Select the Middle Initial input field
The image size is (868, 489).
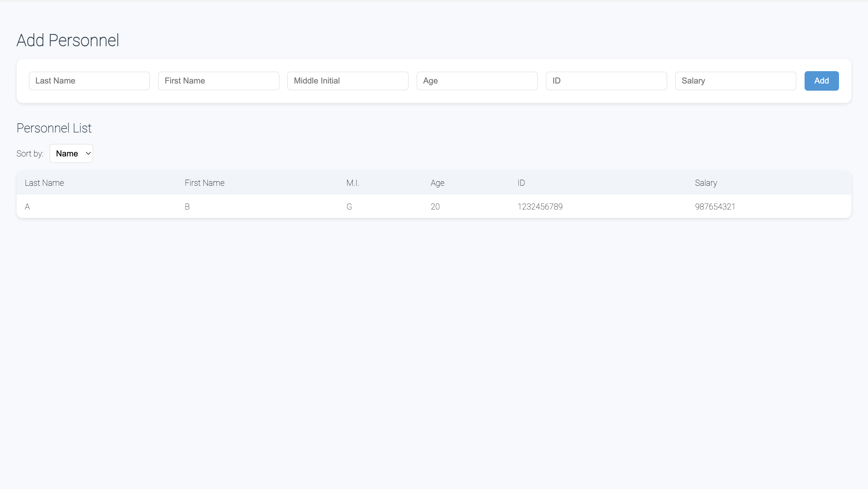coord(348,81)
